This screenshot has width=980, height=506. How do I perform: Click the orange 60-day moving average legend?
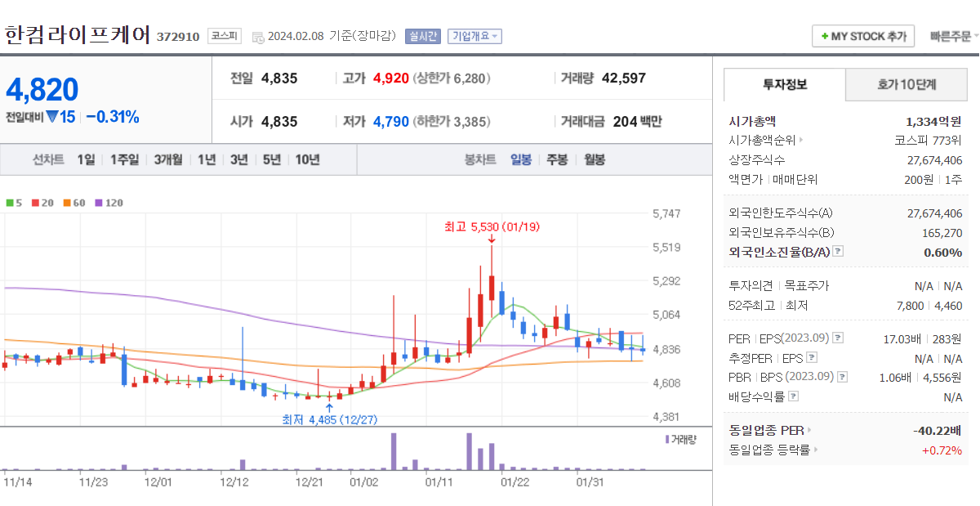tap(73, 202)
